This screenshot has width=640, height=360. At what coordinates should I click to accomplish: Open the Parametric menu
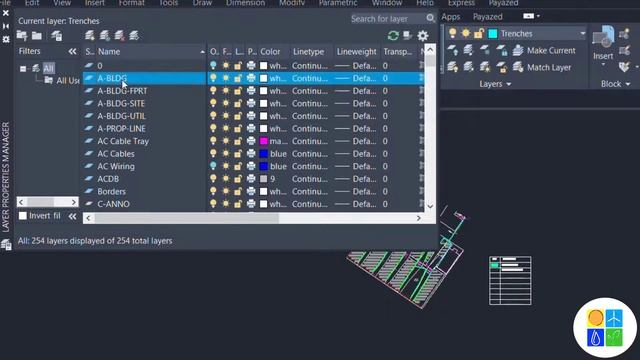coord(338,3)
